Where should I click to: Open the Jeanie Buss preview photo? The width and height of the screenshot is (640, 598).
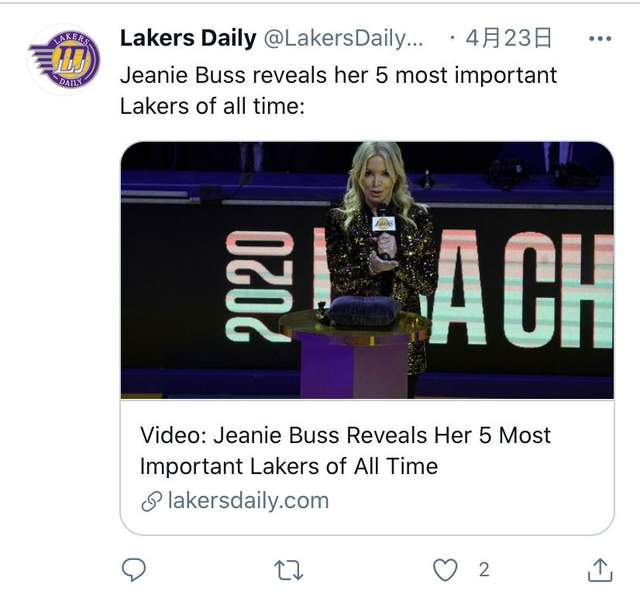click(366, 270)
